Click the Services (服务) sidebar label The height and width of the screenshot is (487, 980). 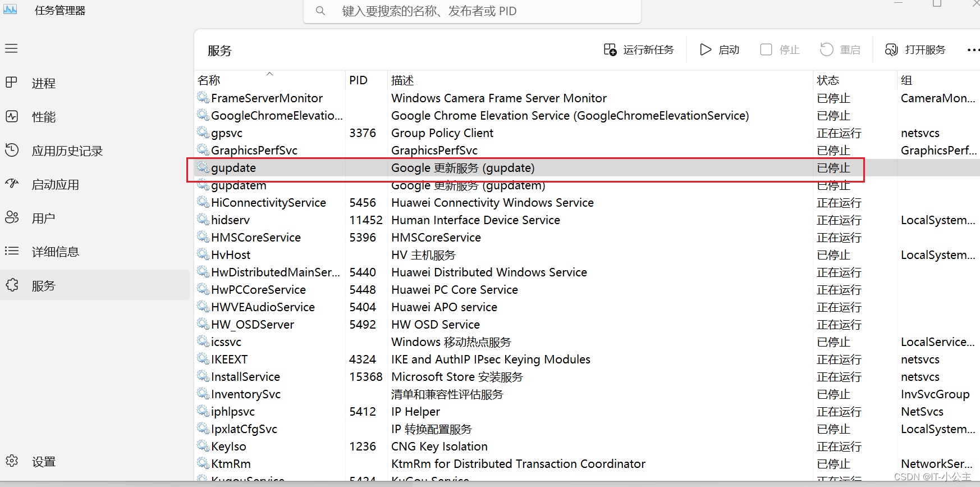click(x=44, y=286)
